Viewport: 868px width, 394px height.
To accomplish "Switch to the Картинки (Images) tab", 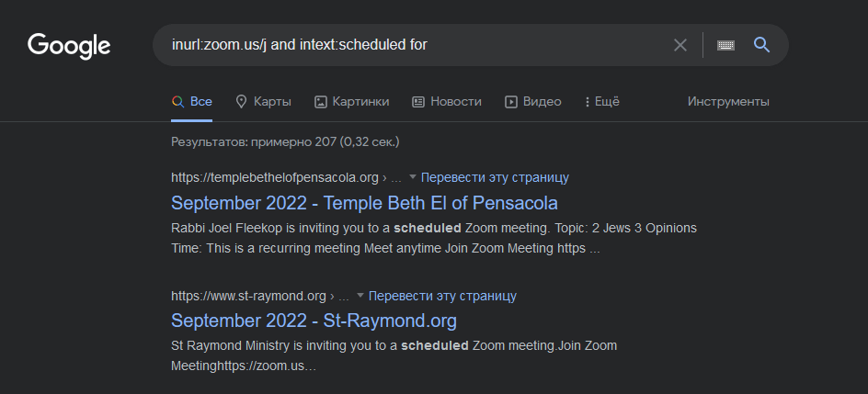I will click(x=351, y=102).
